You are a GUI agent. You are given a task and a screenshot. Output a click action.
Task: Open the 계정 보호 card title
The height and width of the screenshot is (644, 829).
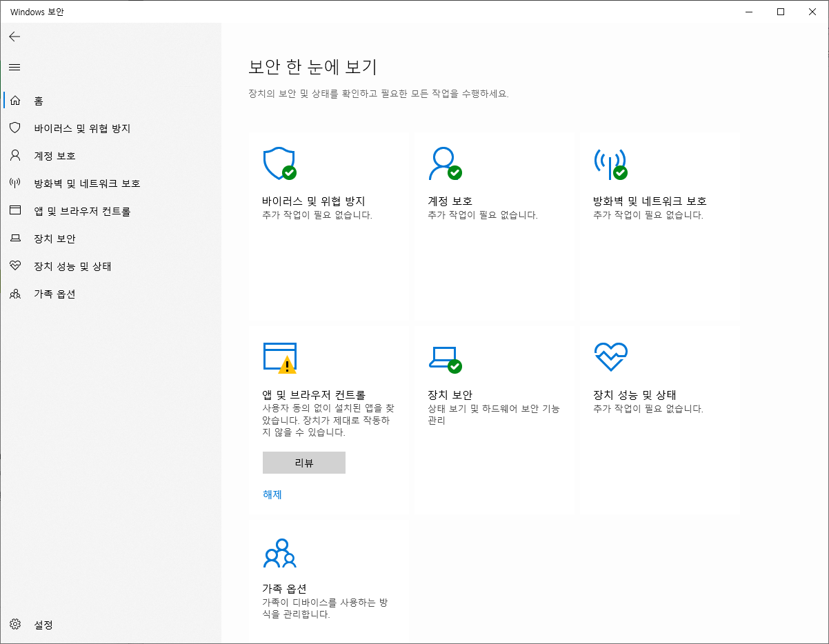point(450,201)
